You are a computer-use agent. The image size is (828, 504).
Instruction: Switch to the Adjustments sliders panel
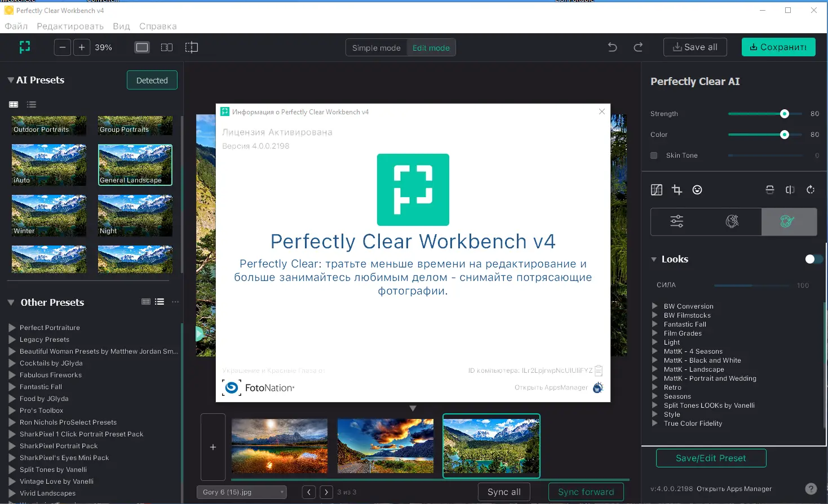(676, 221)
